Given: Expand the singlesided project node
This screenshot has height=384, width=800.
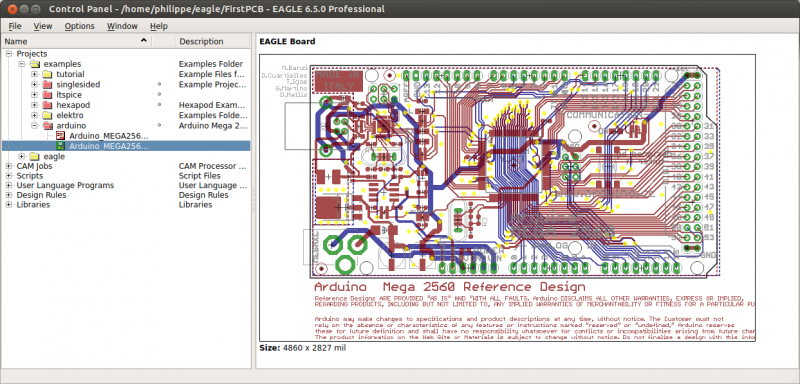Looking at the screenshot, I should (35, 84).
